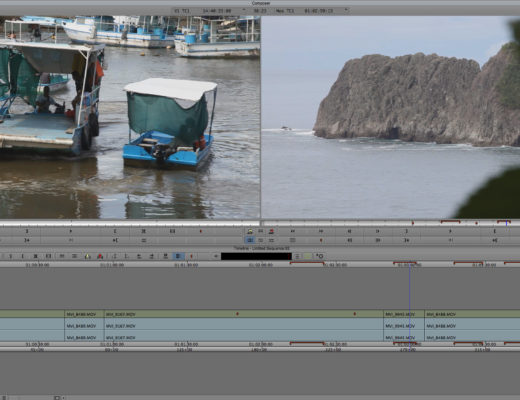
Task: Toggle the highlighted blue button in timeline toolbar
Action: pyautogui.click(x=178, y=256)
